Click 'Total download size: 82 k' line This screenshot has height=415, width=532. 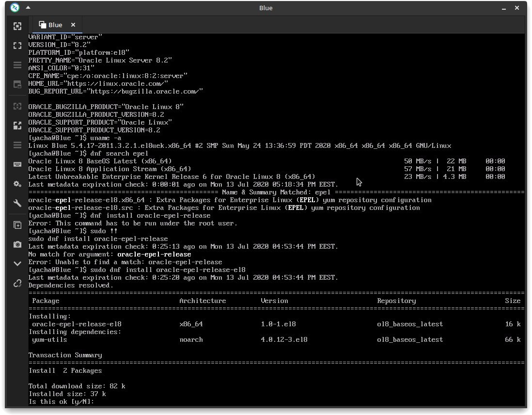(77, 386)
